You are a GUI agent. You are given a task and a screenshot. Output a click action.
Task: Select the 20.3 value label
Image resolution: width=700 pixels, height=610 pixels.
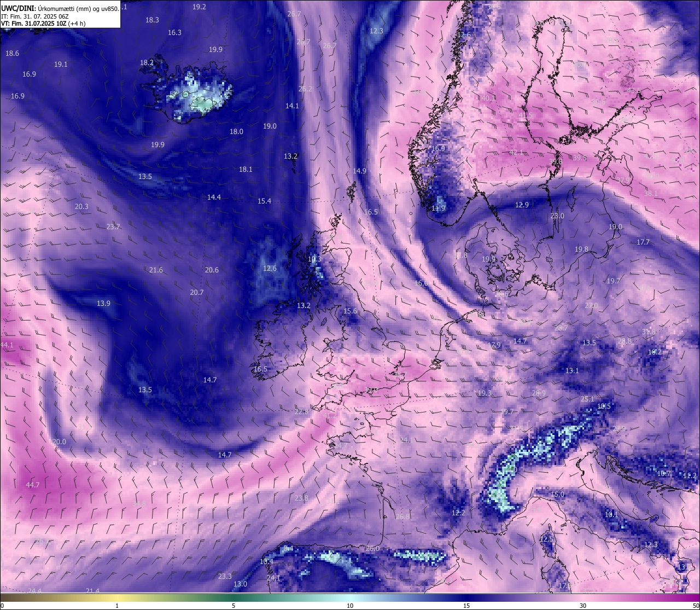pos(81,206)
